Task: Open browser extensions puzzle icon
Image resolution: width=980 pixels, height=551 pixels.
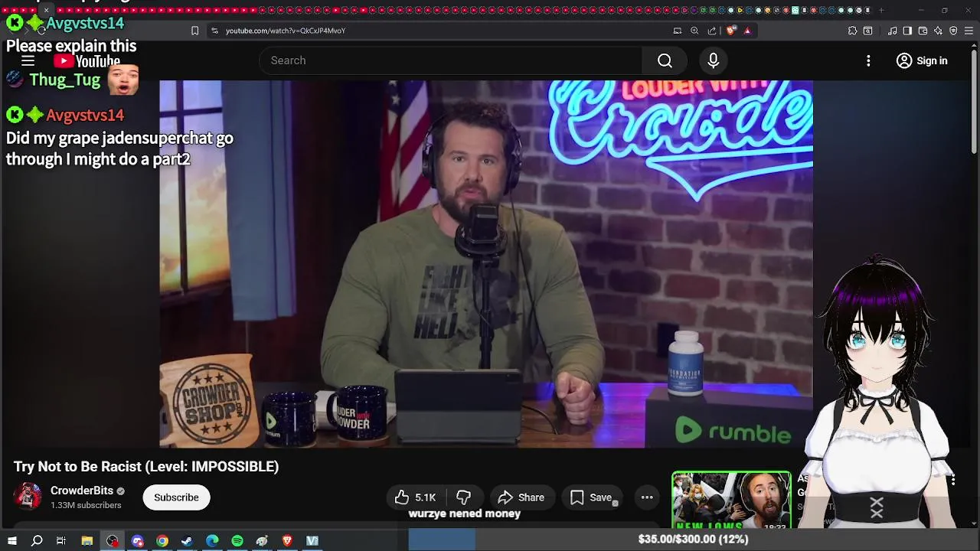Action: pyautogui.click(x=852, y=31)
